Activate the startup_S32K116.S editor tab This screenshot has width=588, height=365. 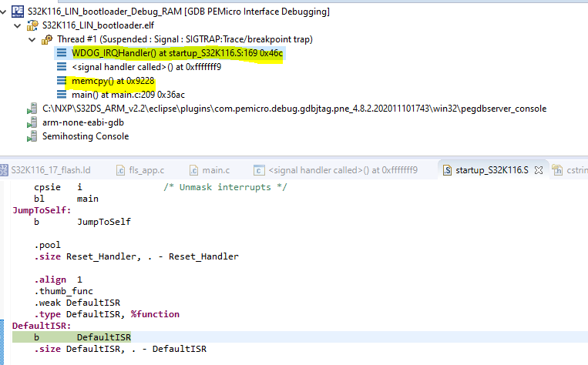[x=492, y=170]
